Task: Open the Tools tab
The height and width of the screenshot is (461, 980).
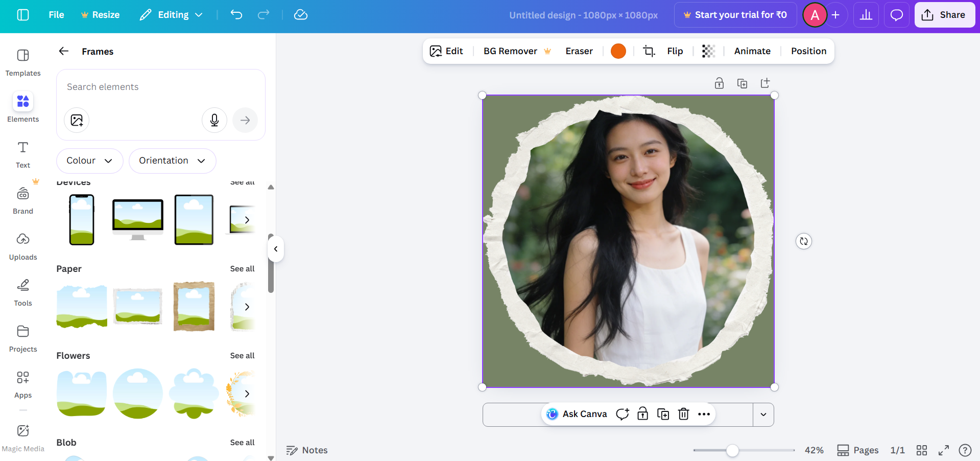Action: coord(23,292)
